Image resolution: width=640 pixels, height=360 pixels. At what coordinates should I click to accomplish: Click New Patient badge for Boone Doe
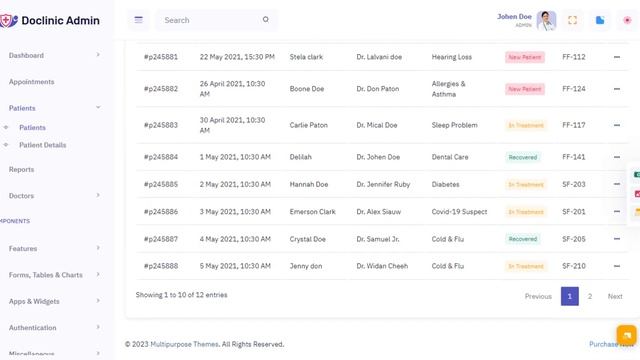coord(524,89)
